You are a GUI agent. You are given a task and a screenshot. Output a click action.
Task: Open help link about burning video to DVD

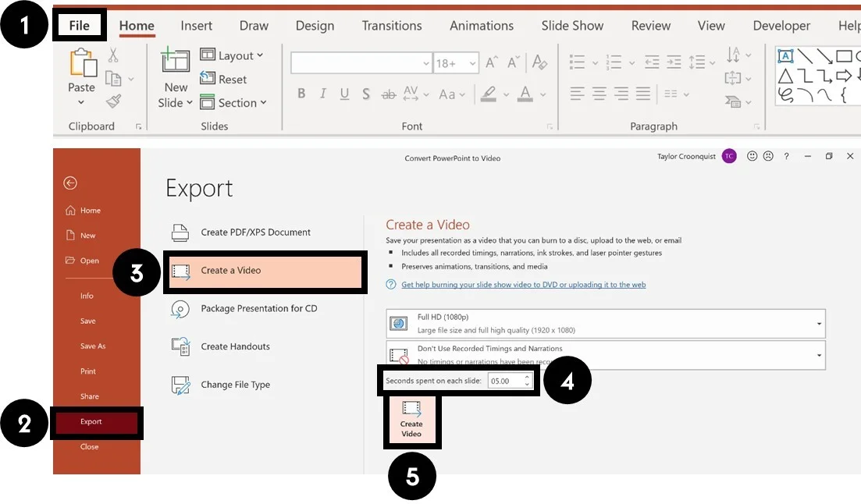tap(523, 285)
